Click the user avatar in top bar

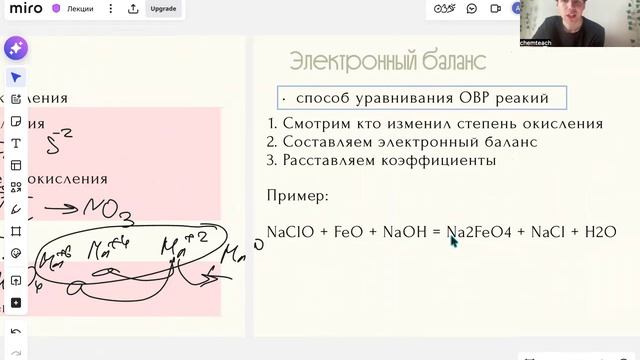516,9
